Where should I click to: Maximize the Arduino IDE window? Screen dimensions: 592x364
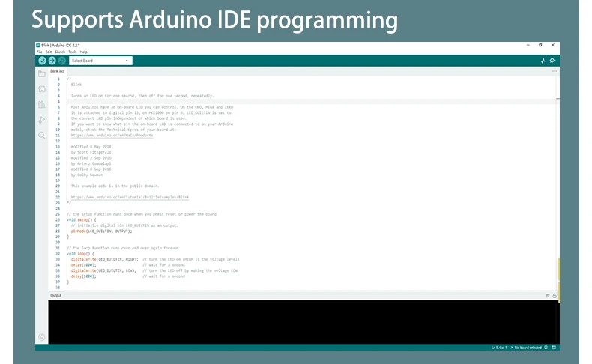540,45
